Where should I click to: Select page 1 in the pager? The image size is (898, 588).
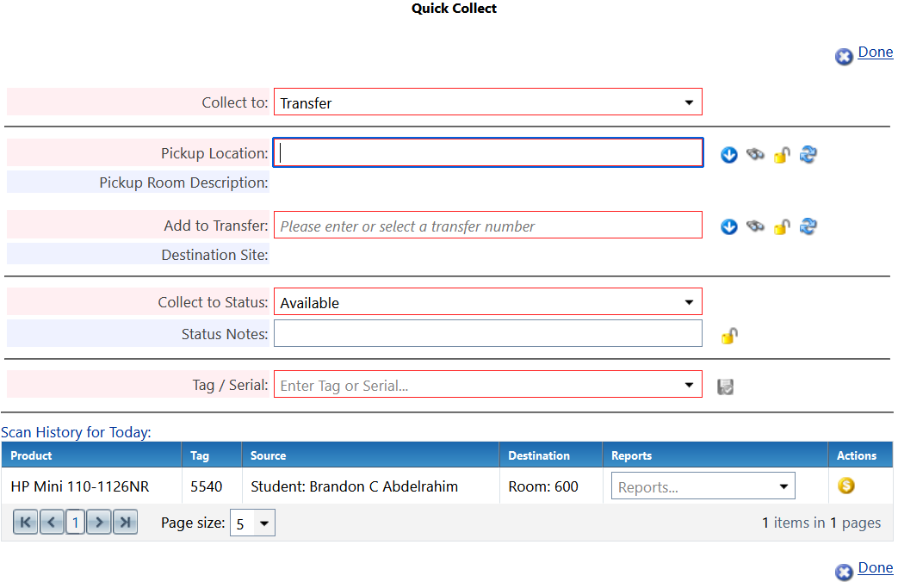(x=75, y=523)
